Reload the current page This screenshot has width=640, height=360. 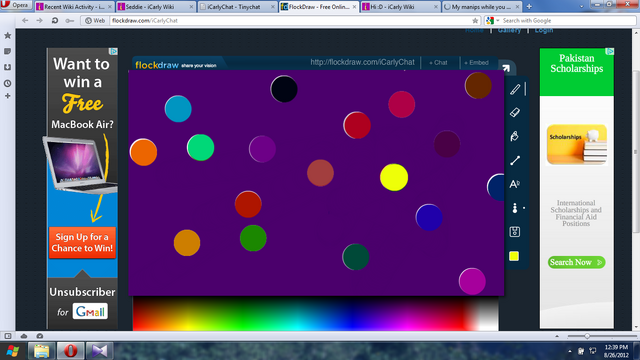click(55, 20)
